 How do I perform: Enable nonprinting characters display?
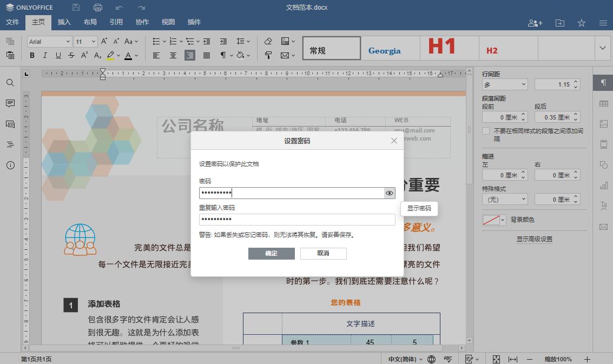[224, 55]
